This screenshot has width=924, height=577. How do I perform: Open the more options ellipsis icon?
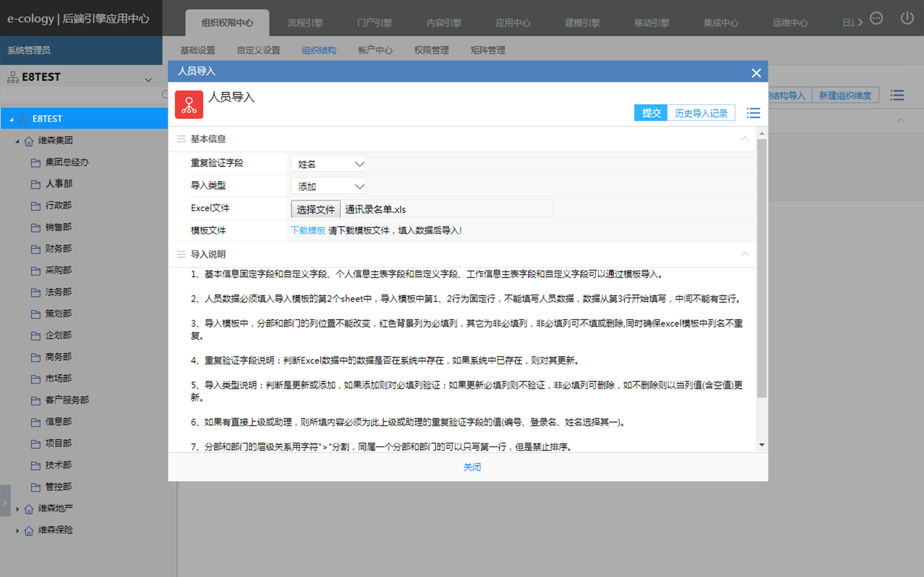(876, 18)
